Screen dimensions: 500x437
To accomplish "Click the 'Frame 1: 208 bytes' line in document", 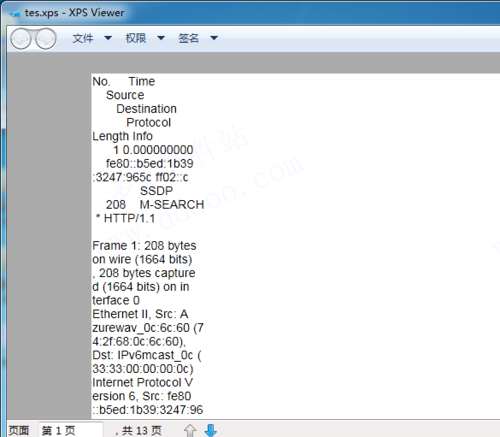I will (x=144, y=246).
